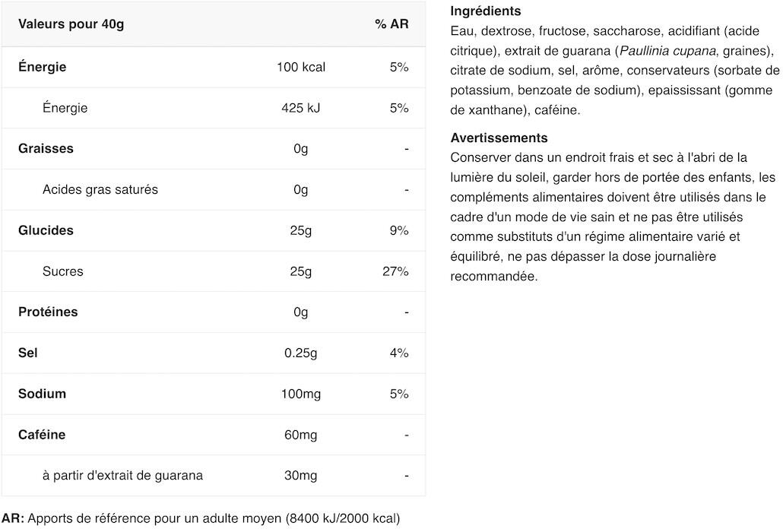Screen dimensions: 783x532
Task: Select the '% AR' column header
Action: pos(391,24)
